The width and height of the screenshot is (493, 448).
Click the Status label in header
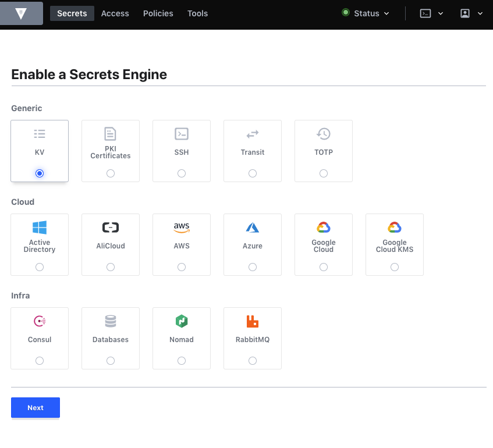367,13
